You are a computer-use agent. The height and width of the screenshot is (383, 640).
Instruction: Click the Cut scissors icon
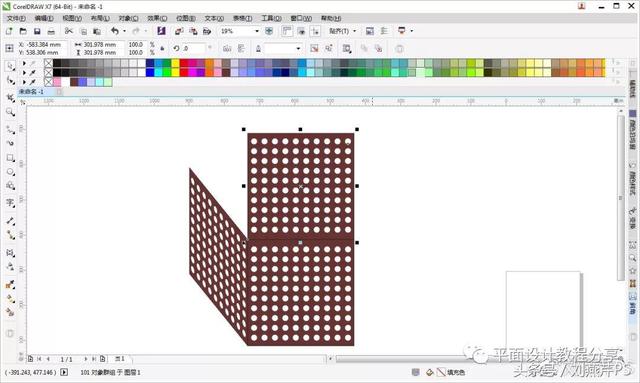(69, 31)
